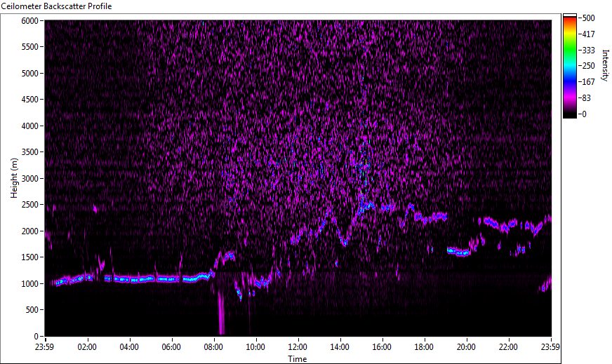This screenshot has width=612, height=364.
Task: Click the Height (m) axis label
Action: coord(14,178)
